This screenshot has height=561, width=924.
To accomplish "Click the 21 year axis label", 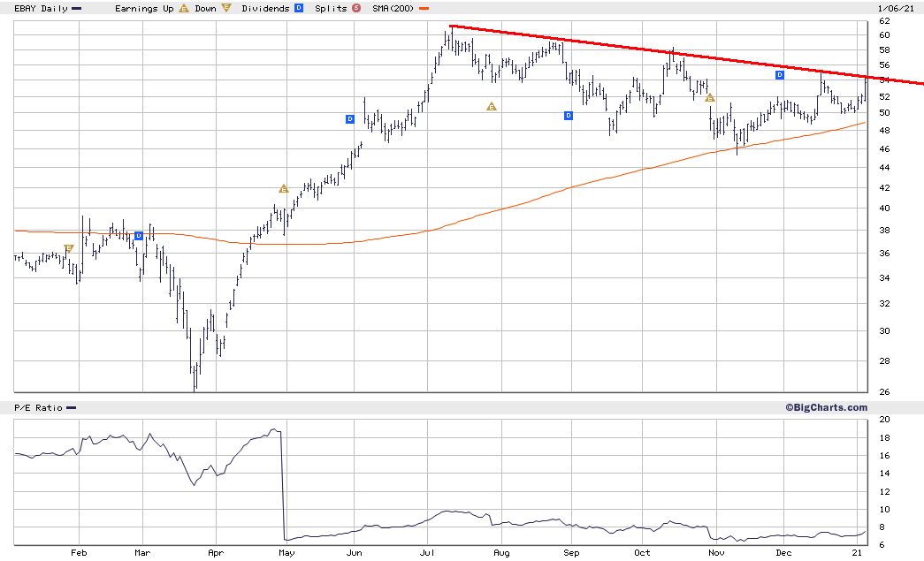I will [858, 553].
